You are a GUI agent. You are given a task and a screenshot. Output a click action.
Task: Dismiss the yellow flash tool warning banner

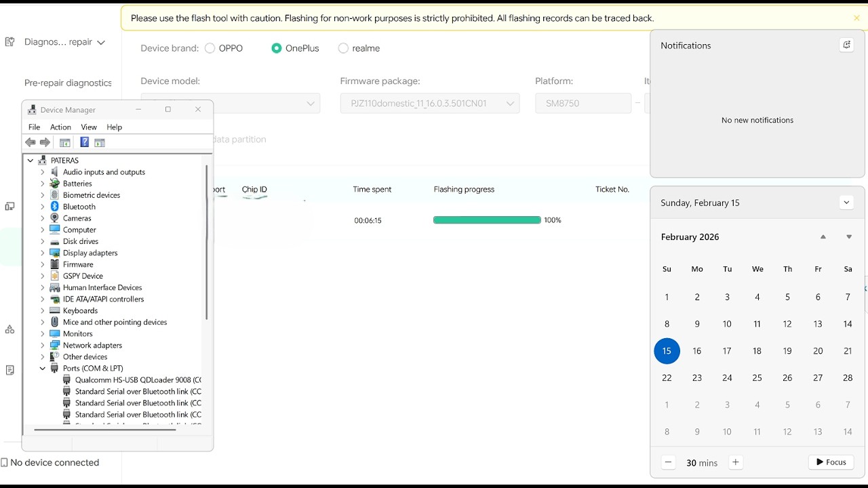point(856,18)
